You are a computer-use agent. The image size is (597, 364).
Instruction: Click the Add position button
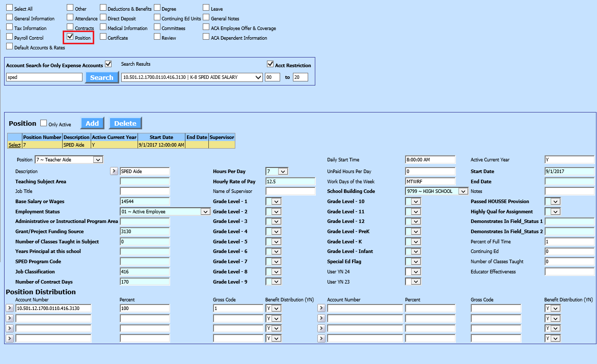coord(92,123)
